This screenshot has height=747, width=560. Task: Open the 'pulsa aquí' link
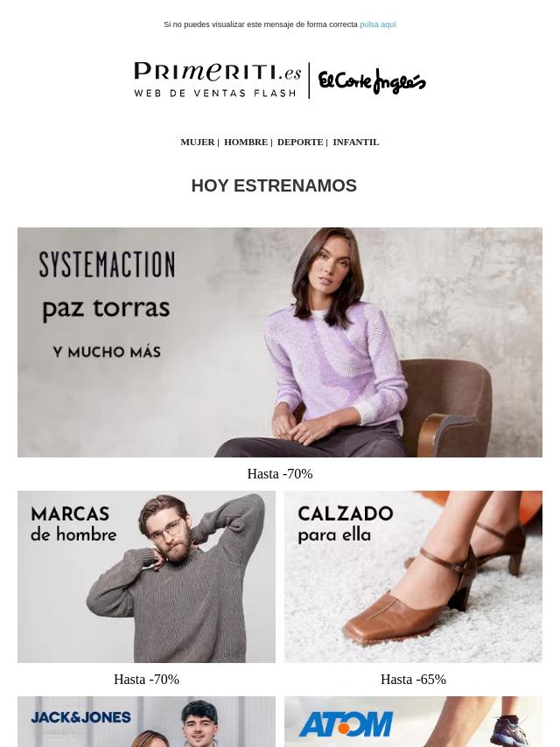point(377,24)
